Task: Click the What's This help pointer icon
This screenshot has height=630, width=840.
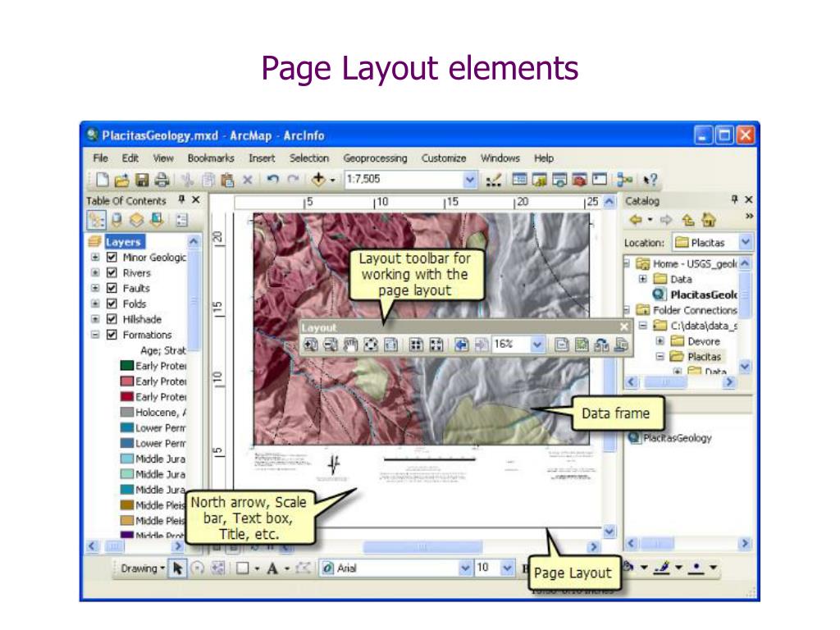Action: point(650,180)
